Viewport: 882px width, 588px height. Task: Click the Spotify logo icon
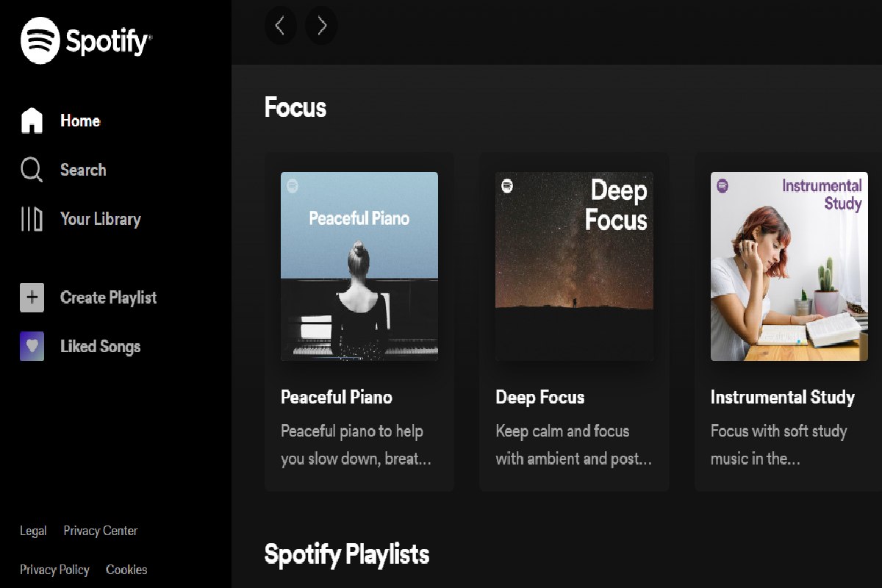[40, 40]
